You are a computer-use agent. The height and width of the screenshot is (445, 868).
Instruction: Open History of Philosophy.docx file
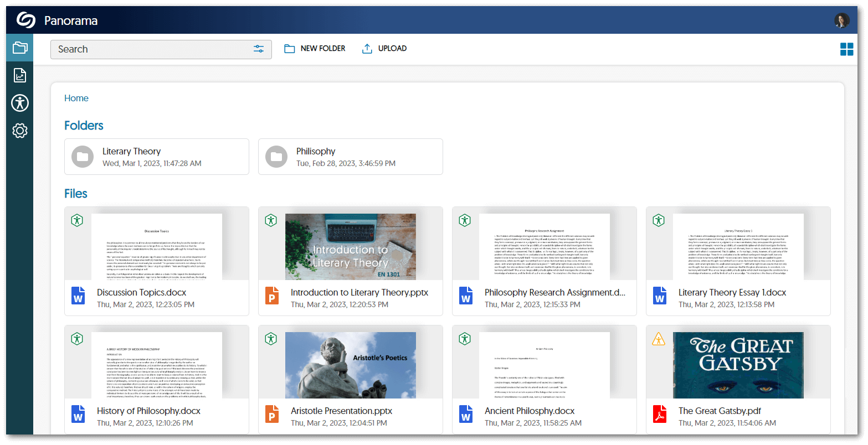pos(148,411)
